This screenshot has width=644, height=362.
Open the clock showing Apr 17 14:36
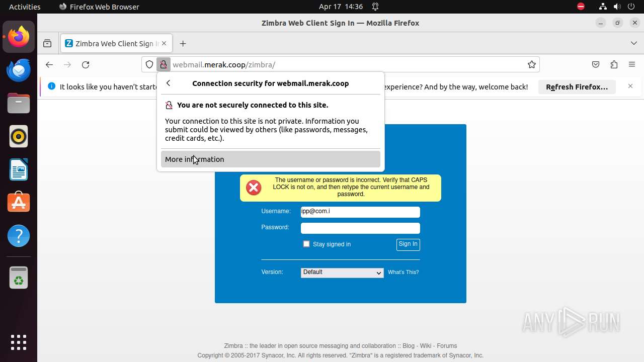(341, 7)
